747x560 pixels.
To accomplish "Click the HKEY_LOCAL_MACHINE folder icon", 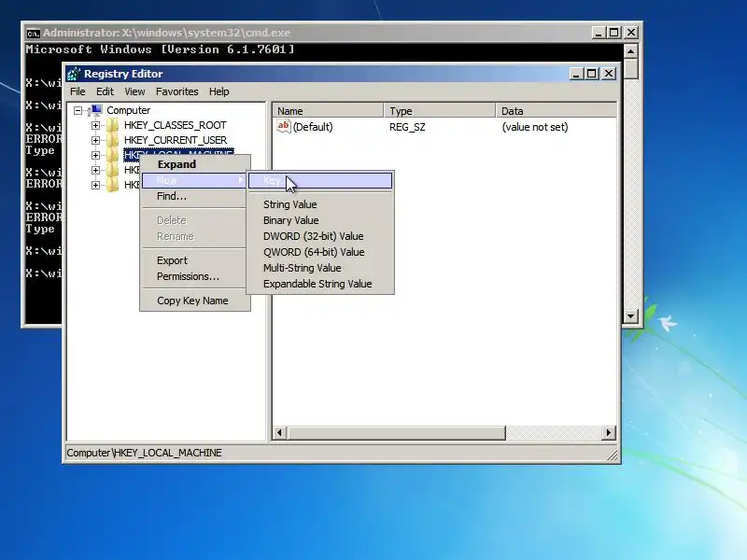I will pos(112,155).
